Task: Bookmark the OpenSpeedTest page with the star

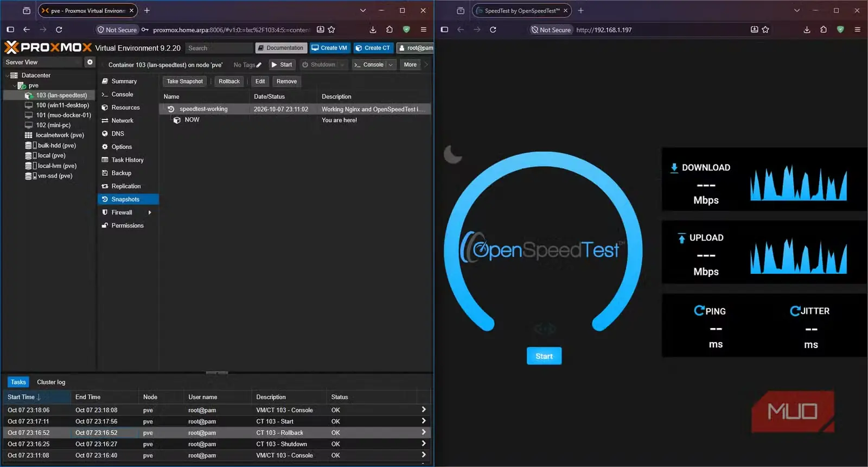Action: pos(765,30)
